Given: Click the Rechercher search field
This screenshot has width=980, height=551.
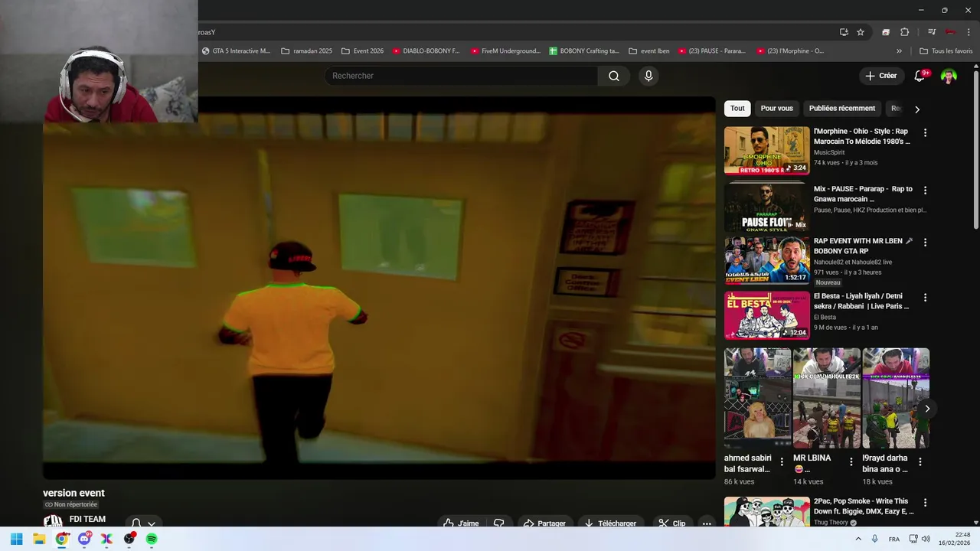Looking at the screenshot, I should pos(462,76).
